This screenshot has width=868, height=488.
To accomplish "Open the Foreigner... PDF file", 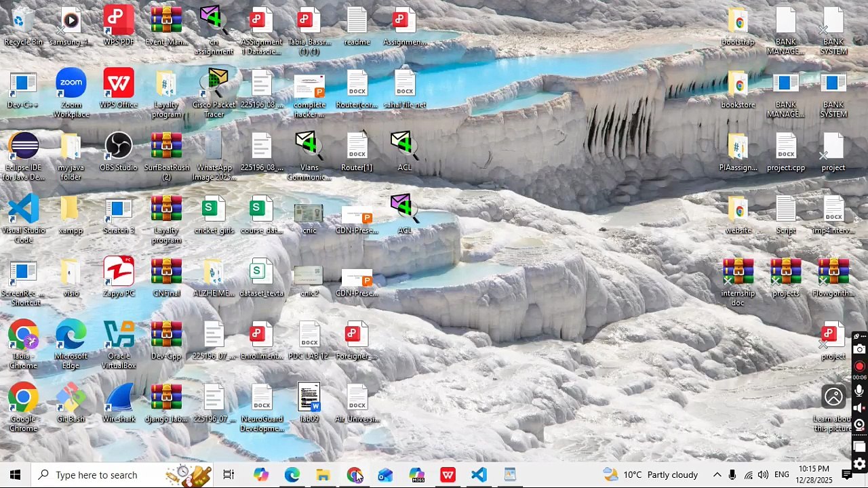I will pos(357,342).
